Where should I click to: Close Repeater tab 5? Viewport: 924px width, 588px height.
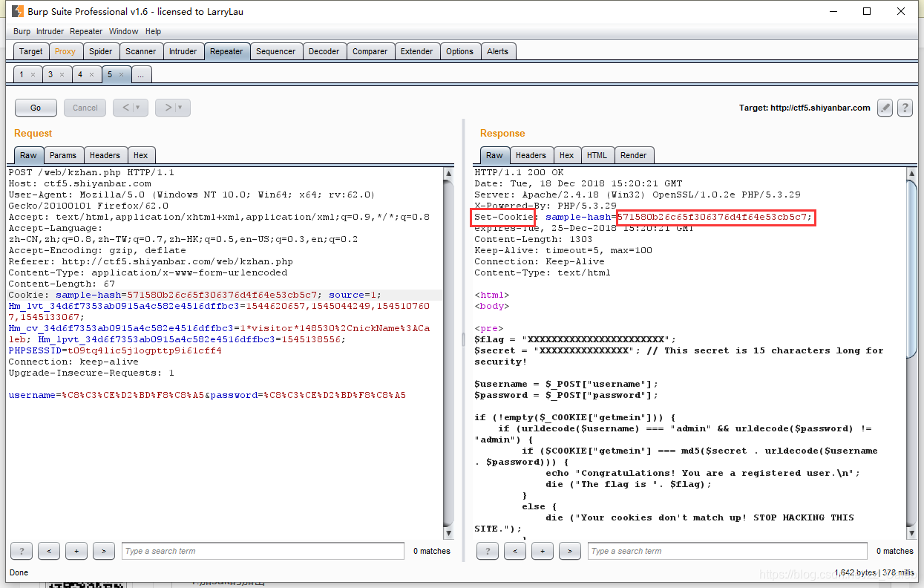[121, 75]
